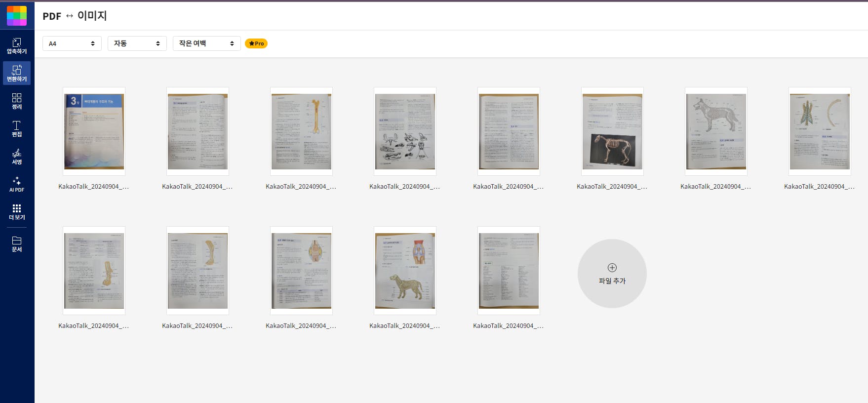Select the long bone illustration page thumbnail

(x=301, y=131)
